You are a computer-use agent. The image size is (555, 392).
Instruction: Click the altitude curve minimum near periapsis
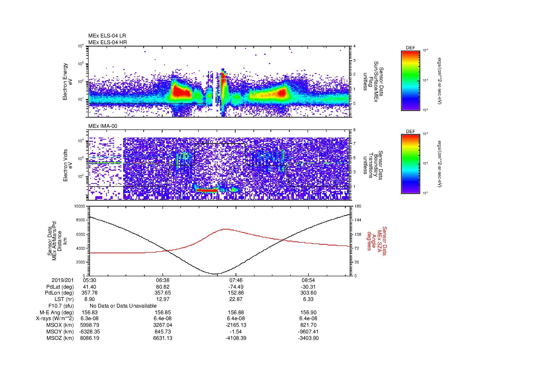[x=215, y=274]
